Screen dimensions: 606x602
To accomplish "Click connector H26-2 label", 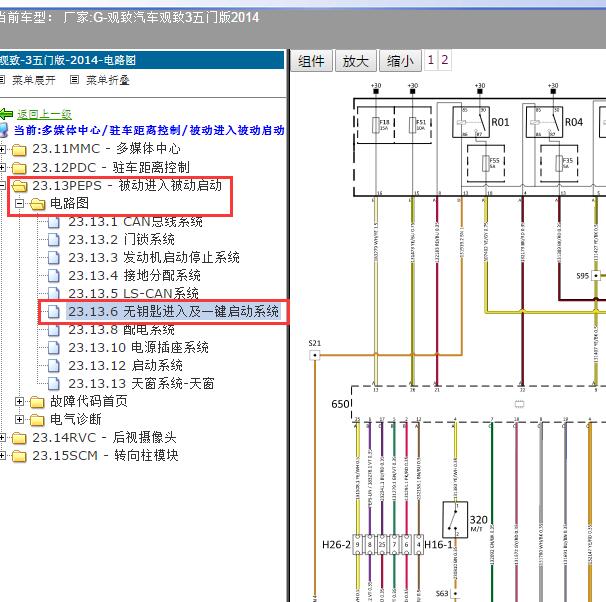I will [x=336, y=545].
